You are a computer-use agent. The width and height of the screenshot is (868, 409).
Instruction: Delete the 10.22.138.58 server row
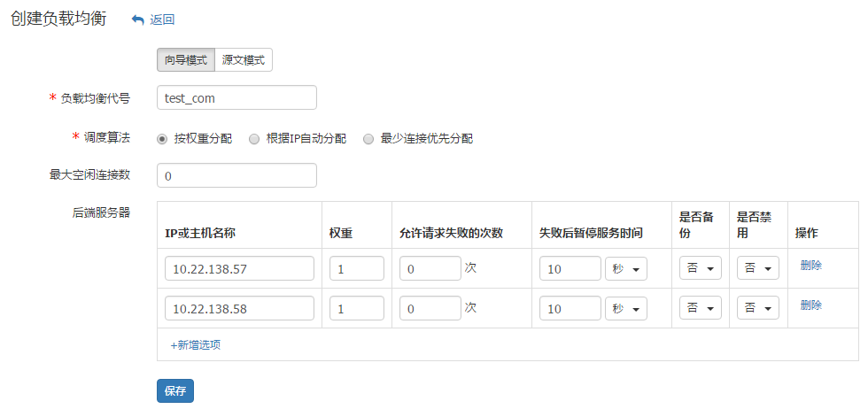point(810,305)
